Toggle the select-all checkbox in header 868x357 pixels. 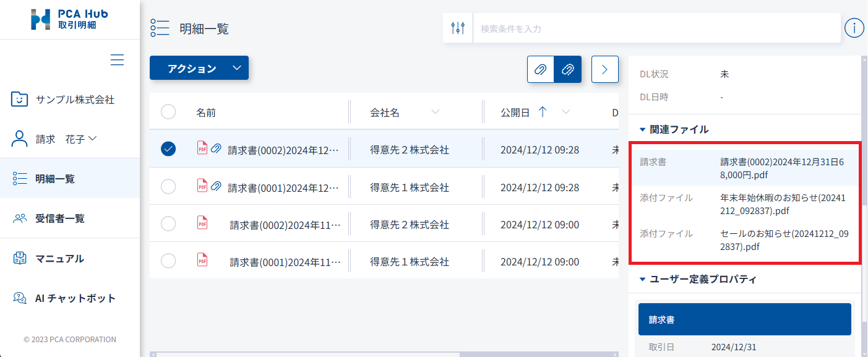[168, 112]
